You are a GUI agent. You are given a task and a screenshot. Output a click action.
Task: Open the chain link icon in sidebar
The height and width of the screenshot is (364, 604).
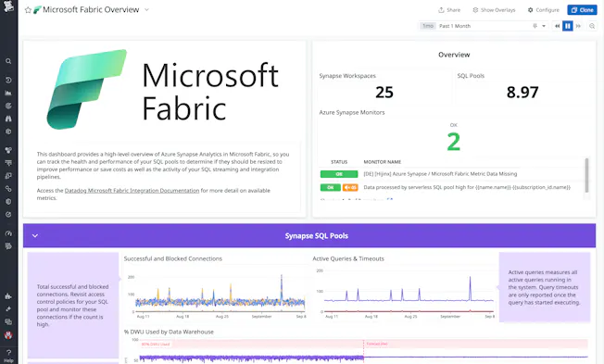[x=8, y=189]
